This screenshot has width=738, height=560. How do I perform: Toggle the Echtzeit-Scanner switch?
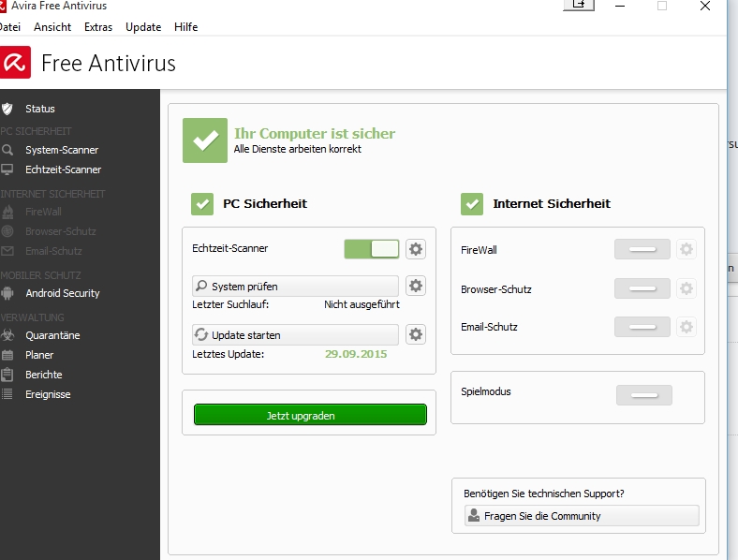coord(372,248)
